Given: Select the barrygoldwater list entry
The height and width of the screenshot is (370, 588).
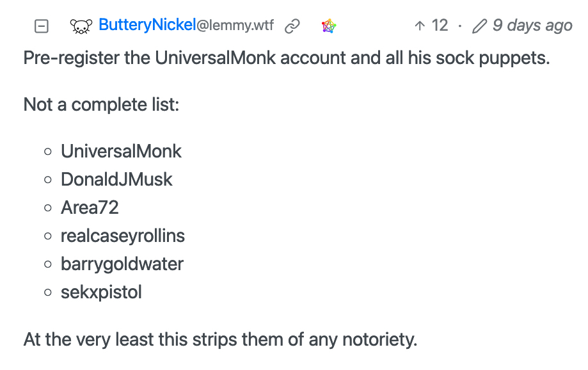Looking at the screenshot, I should (x=122, y=264).
